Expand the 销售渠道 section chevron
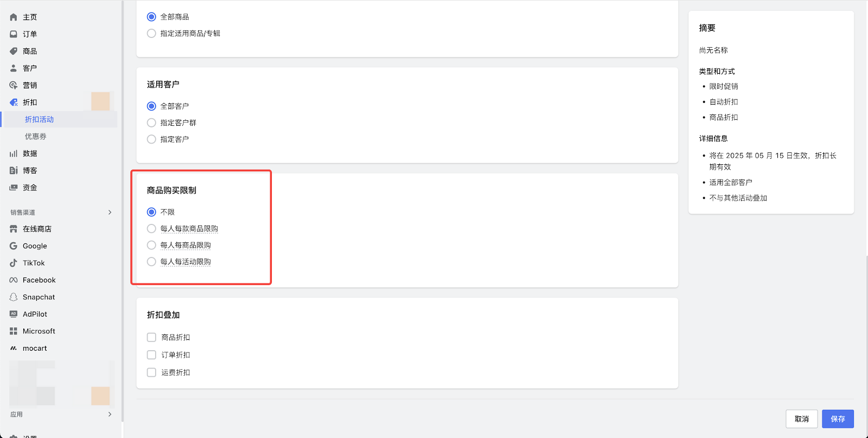Screen dimensions: 868x438 [x=110, y=212]
